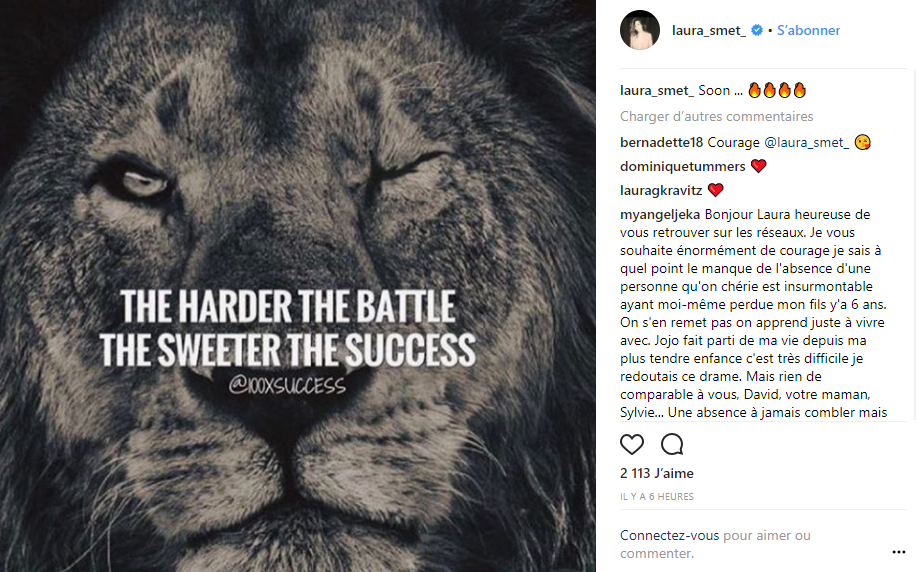The image size is (916, 572).
Task: Open the three-dot more options menu
Action: (x=898, y=551)
